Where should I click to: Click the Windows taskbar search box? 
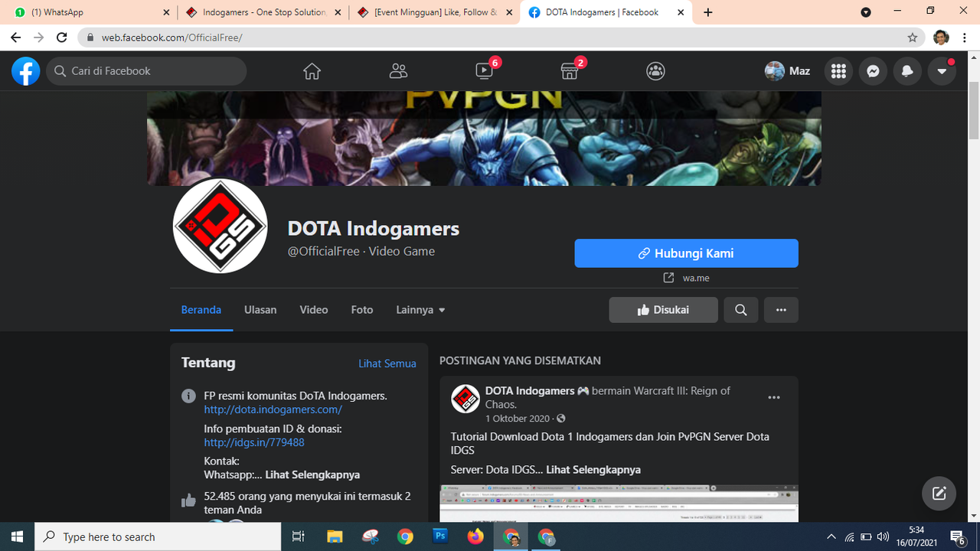tap(158, 536)
